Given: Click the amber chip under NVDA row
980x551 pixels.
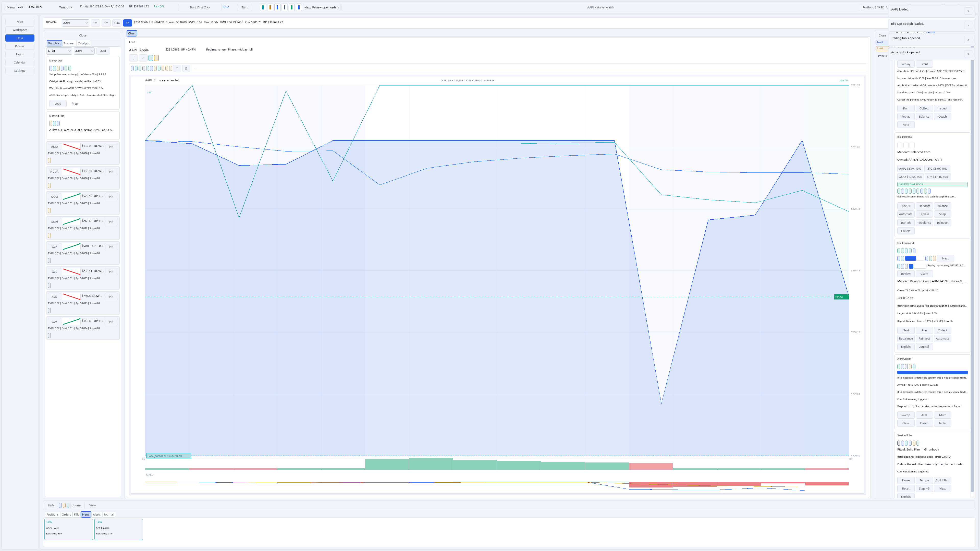Looking at the screenshot, I should tap(50, 185).
